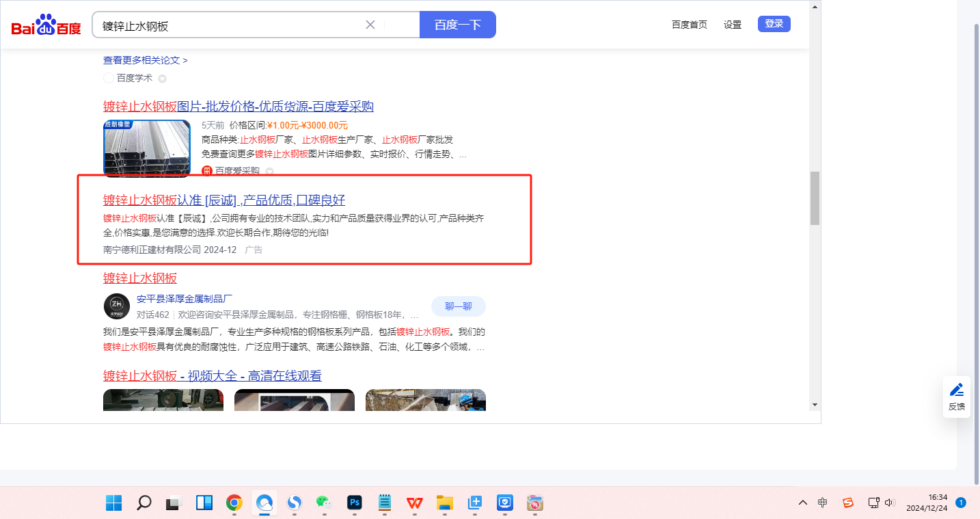
Task: Open 查看更多相关论文 link
Action: tap(146, 60)
